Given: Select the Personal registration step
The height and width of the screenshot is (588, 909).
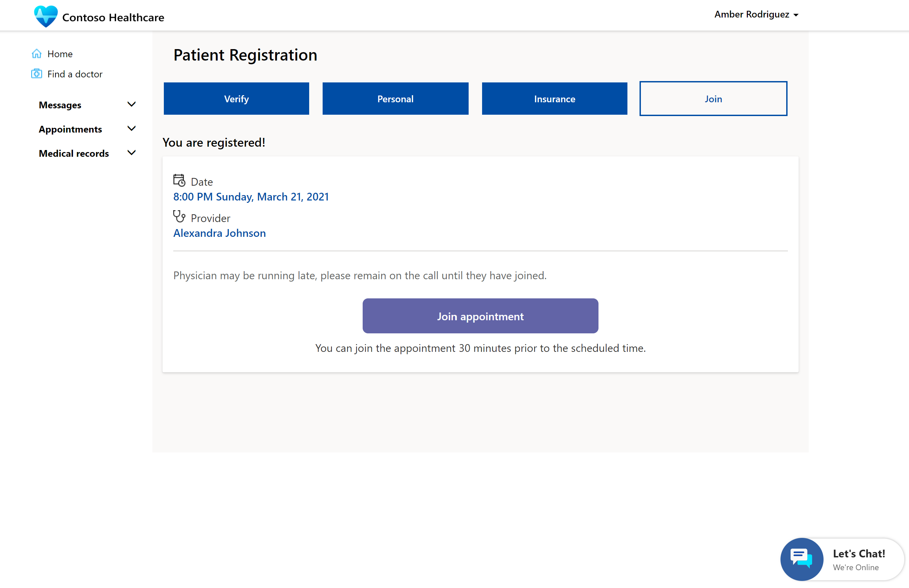Looking at the screenshot, I should coord(395,98).
